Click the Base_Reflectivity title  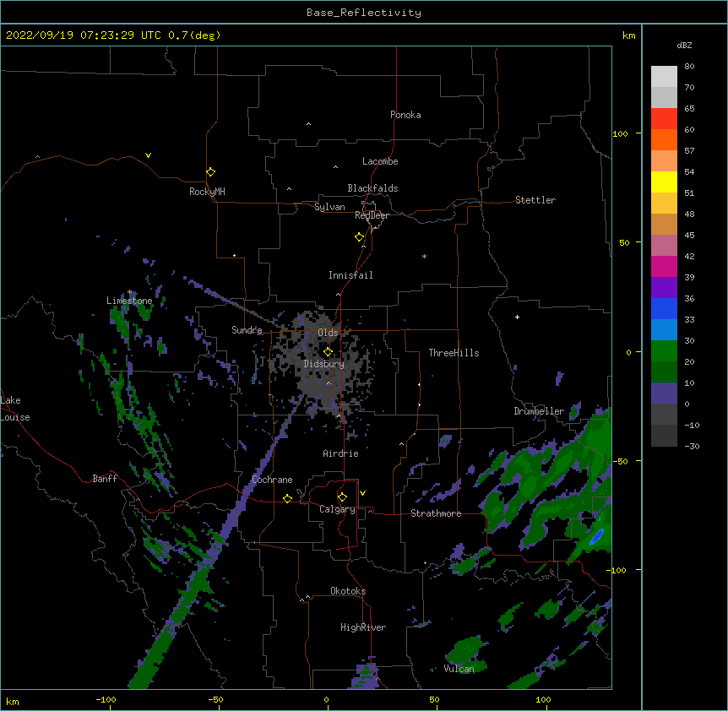point(364,13)
